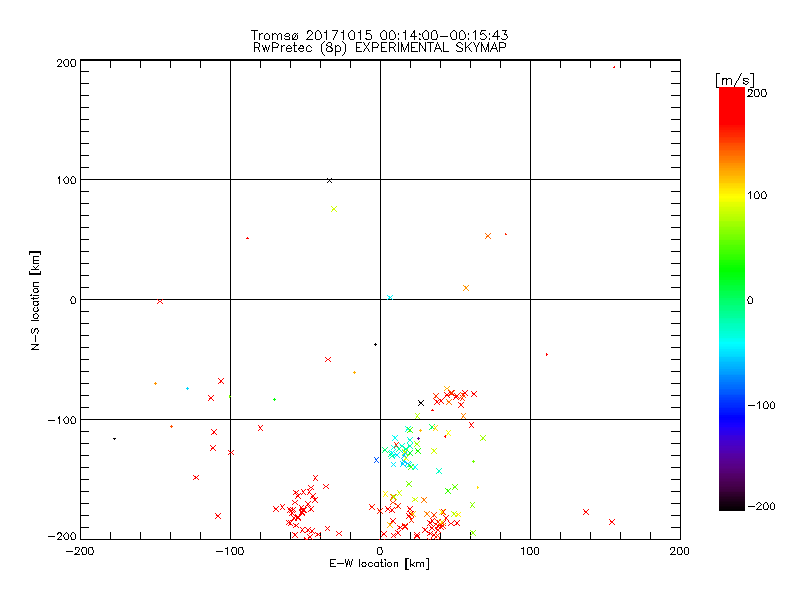
Task: Click the blue X marker in the cyan cluster
Action: pyautogui.click(x=376, y=460)
